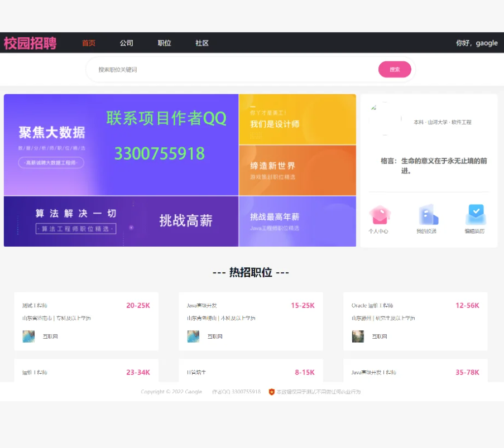Open the 社区 nav tab
The image size is (504, 448).
pos(202,43)
